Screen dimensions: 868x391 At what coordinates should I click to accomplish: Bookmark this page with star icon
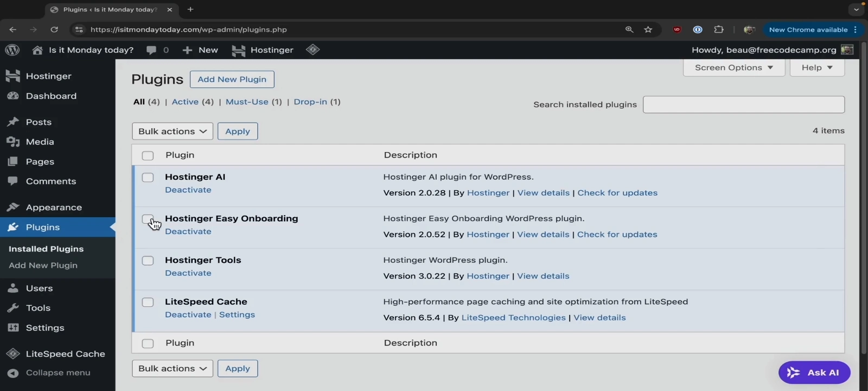coord(648,29)
